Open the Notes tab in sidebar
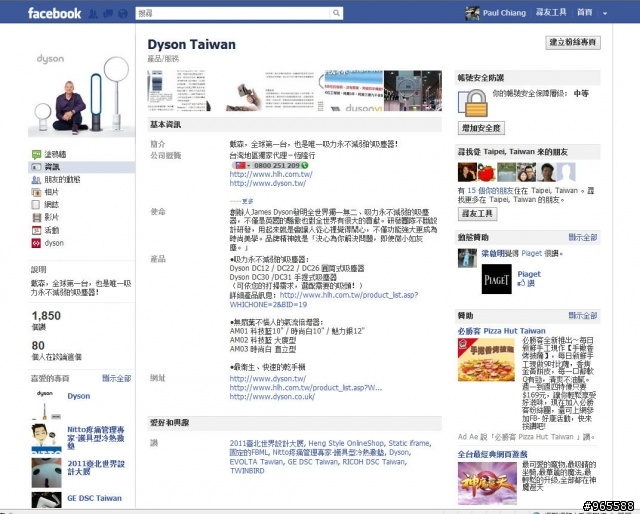The height and width of the screenshot is (514, 640). (x=82, y=205)
